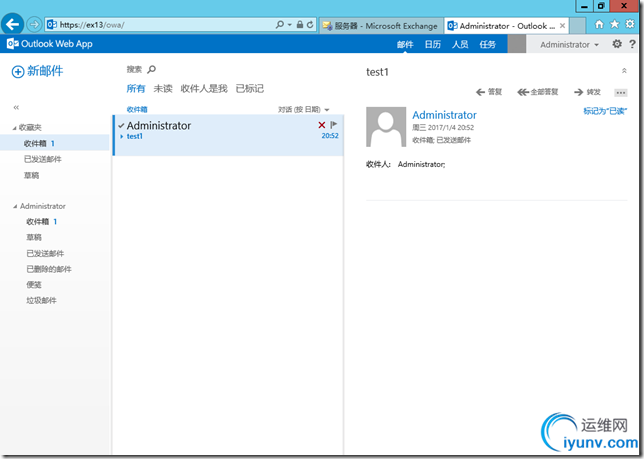This screenshot has width=644, height=459.
Task: Click the 收件箱 heading above message list
Action: click(x=137, y=110)
